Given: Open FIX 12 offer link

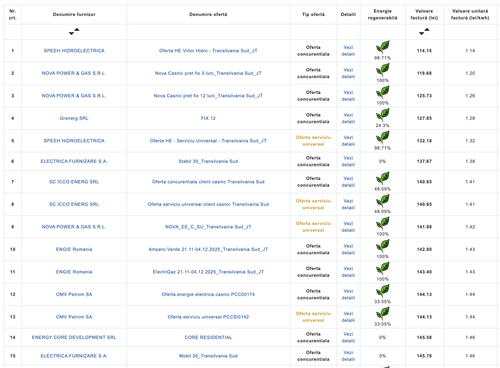Looking at the screenshot, I should coord(208,118).
